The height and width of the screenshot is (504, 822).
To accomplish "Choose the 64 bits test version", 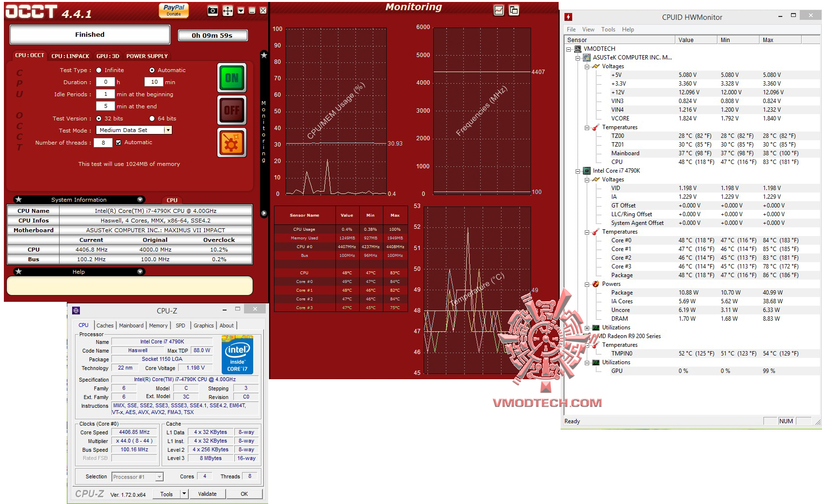I will tap(152, 119).
